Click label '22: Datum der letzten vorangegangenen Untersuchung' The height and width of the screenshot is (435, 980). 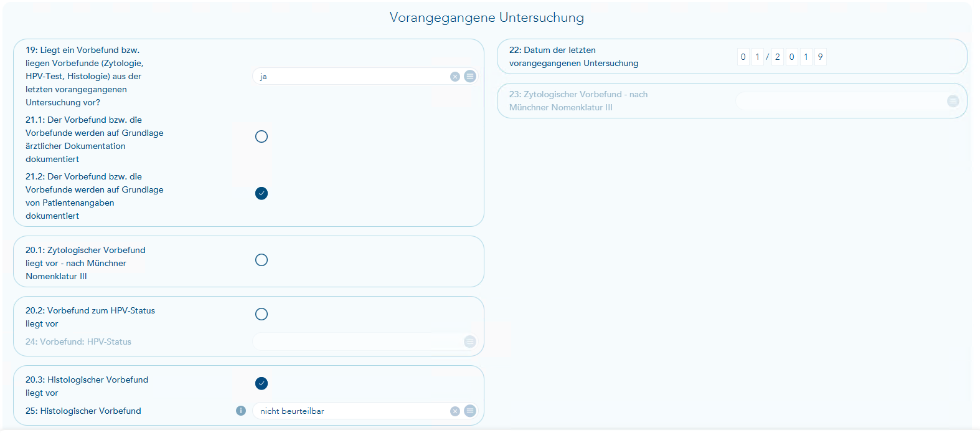[574, 57]
